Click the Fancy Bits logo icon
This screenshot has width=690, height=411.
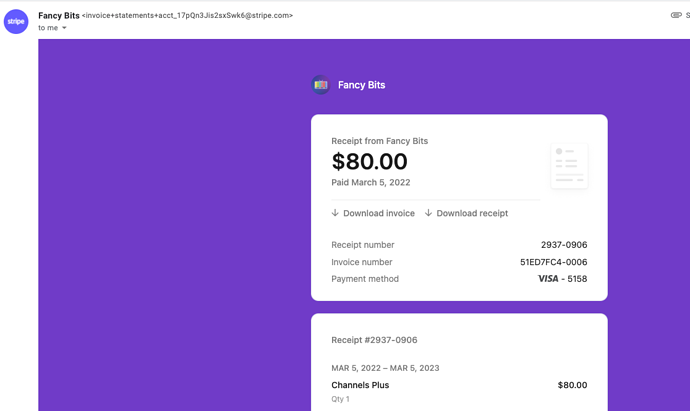pyautogui.click(x=320, y=85)
